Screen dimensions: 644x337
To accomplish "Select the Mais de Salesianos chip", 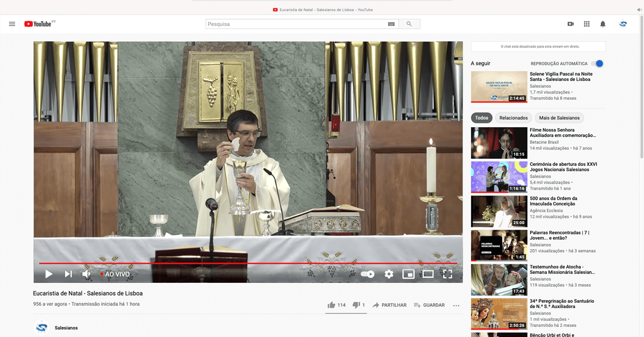I will click(x=559, y=118).
